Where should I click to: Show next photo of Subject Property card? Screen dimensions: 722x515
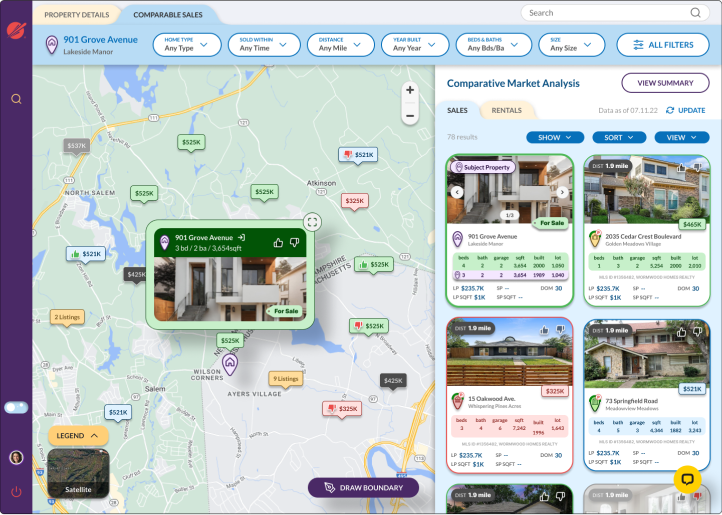(x=562, y=192)
